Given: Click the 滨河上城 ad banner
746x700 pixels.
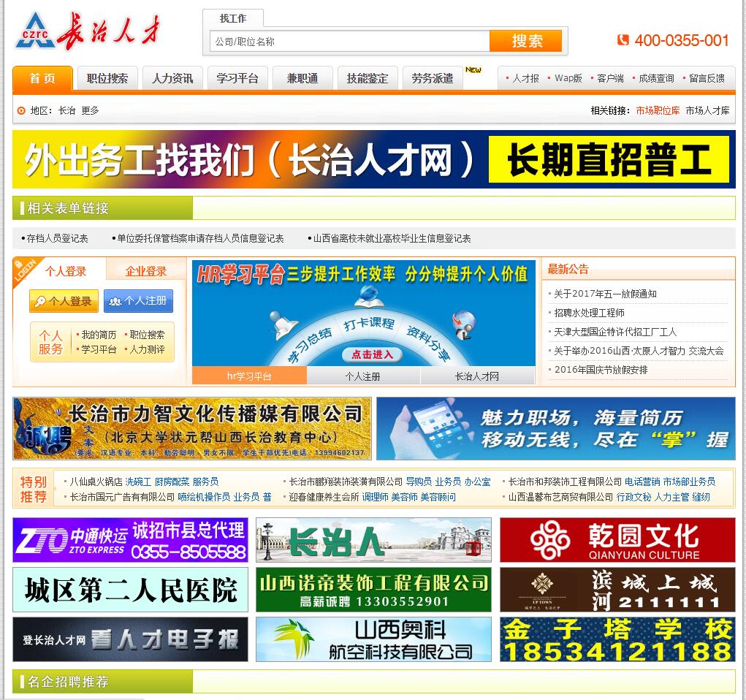Looking at the screenshot, I should coord(617,590).
